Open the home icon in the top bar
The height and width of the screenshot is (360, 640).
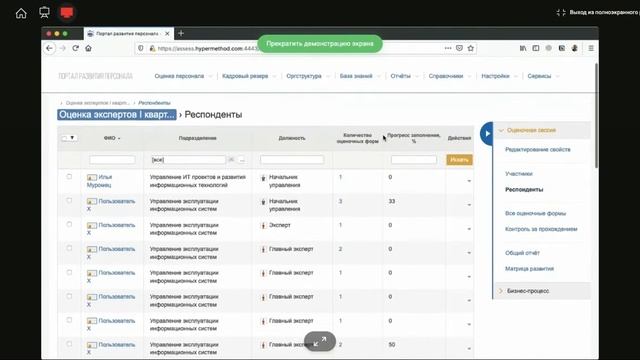pyautogui.click(x=21, y=13)
